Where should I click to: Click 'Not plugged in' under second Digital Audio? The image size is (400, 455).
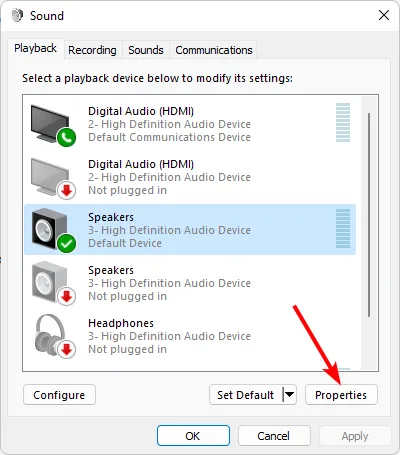point(127,190)
